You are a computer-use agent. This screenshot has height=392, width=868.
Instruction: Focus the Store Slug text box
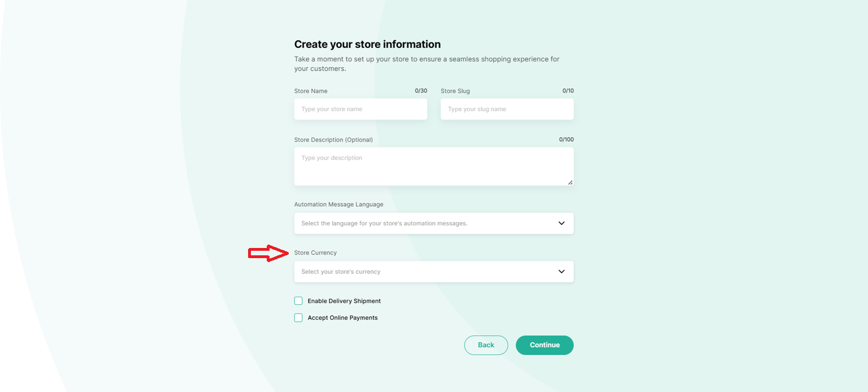[x=507, y=109]
